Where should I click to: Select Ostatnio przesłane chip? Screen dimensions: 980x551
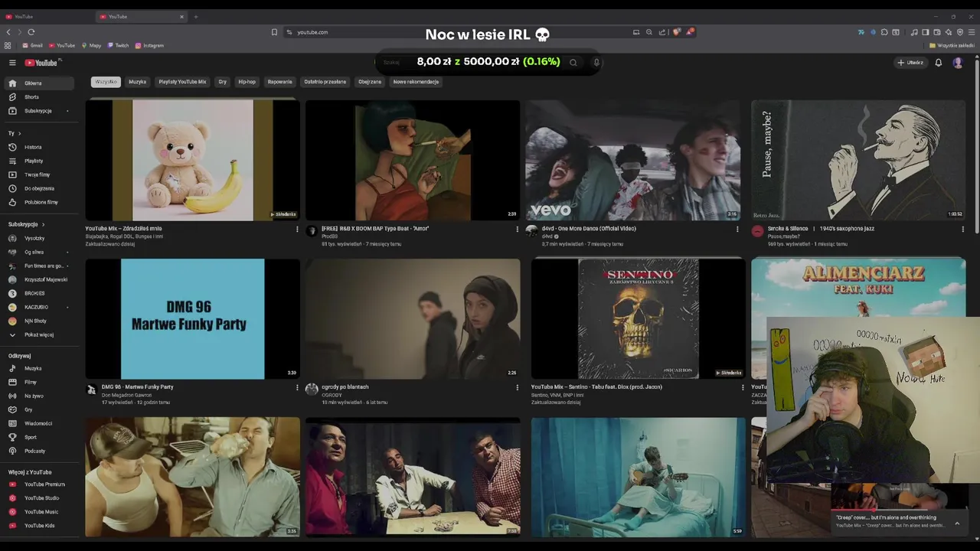click(x=325, y=82)
